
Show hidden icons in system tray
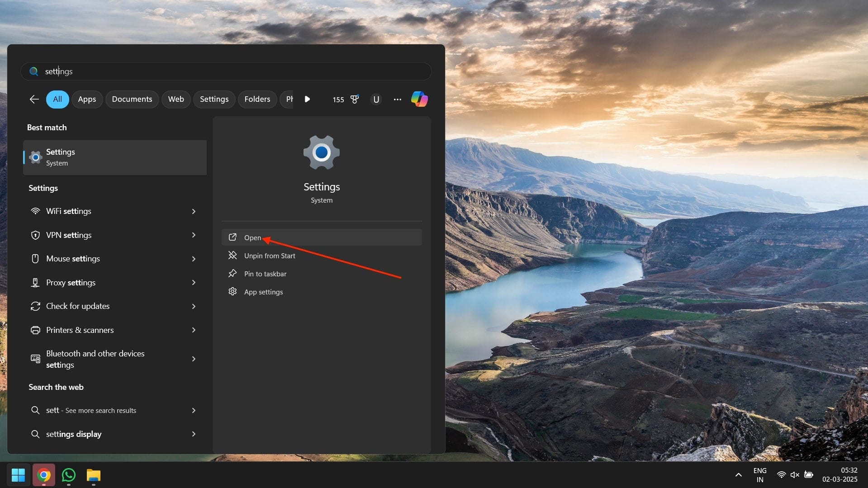(738, 475)
